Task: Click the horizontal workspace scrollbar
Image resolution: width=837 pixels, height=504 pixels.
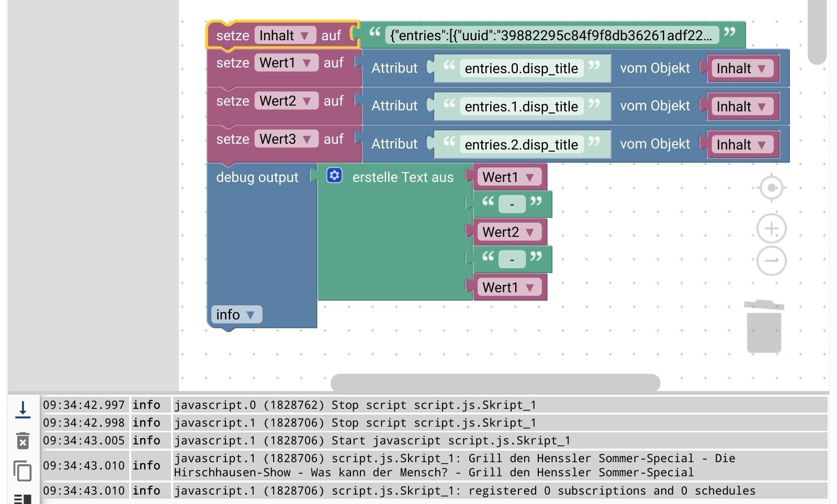Action: 495,382
